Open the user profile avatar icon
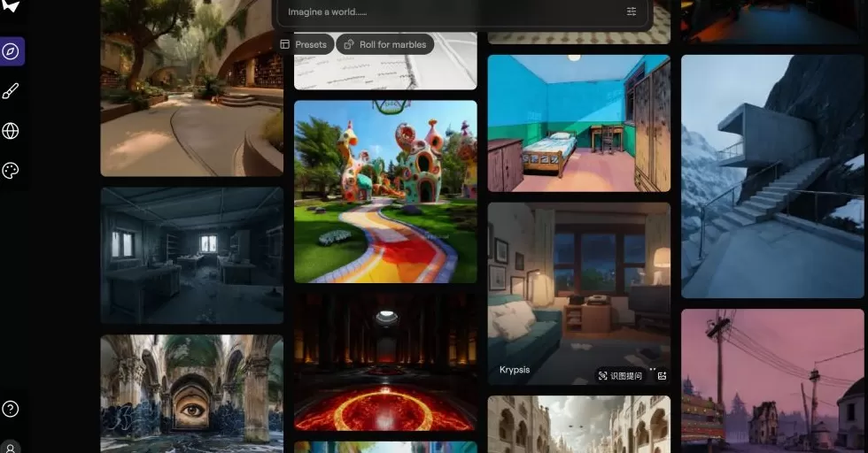 pos(11,447)
